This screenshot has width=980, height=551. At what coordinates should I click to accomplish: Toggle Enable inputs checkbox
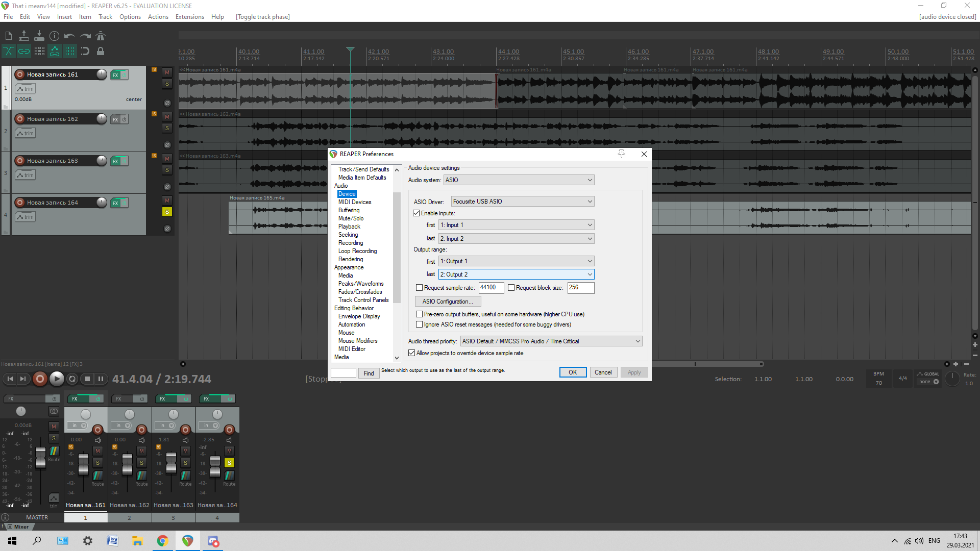tap(416, 213)
